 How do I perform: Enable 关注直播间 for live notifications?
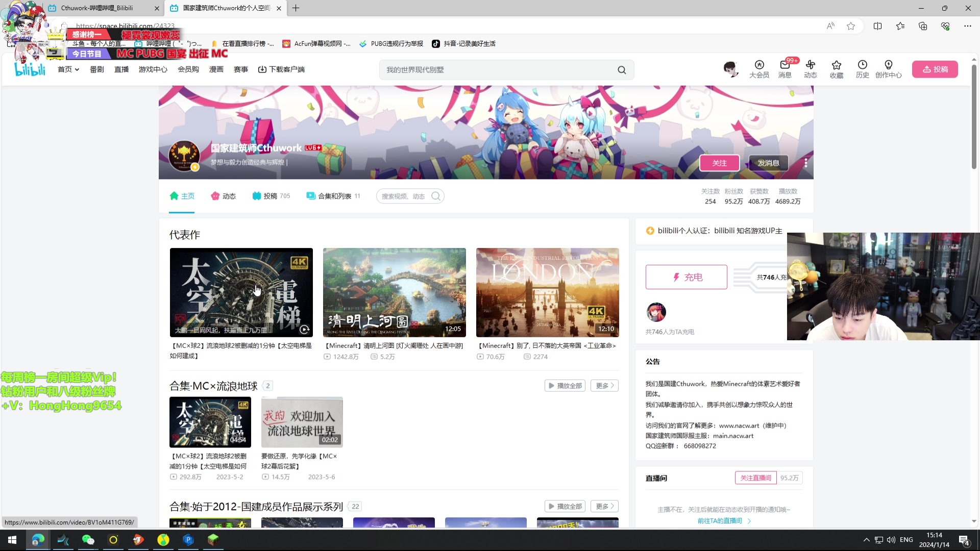(755, 478)
